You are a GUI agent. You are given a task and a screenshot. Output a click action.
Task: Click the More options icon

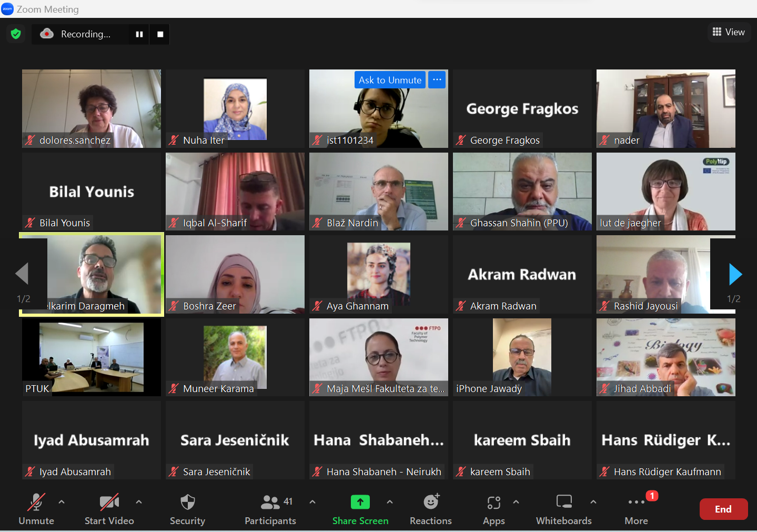click(636, 502)
